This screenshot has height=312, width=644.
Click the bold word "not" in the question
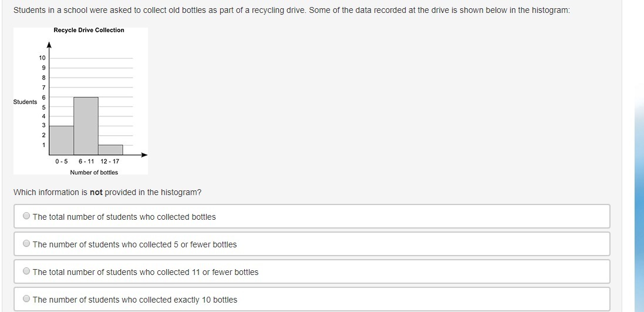click(96, 192)
